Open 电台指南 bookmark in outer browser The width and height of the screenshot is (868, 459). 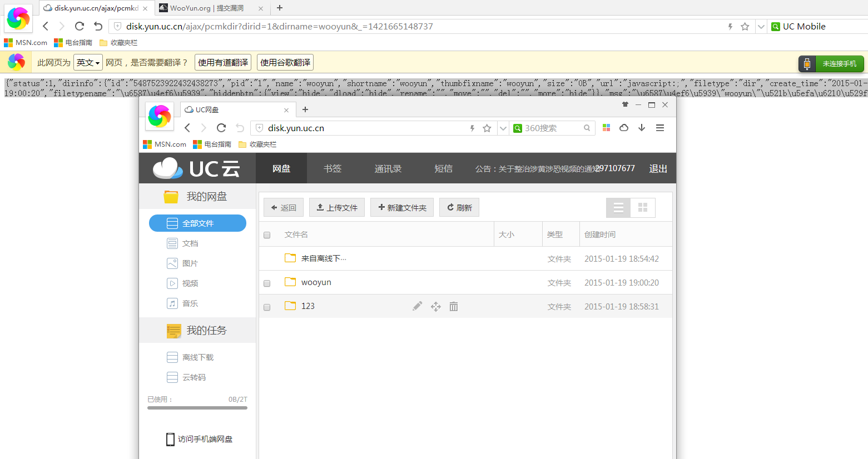[x=73, y=43]
